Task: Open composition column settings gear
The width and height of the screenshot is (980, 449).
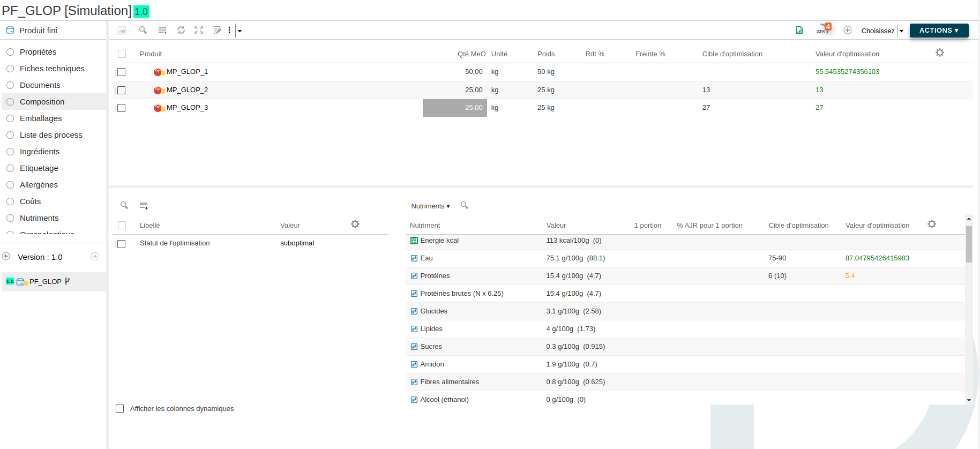Action: click(940, 53)
